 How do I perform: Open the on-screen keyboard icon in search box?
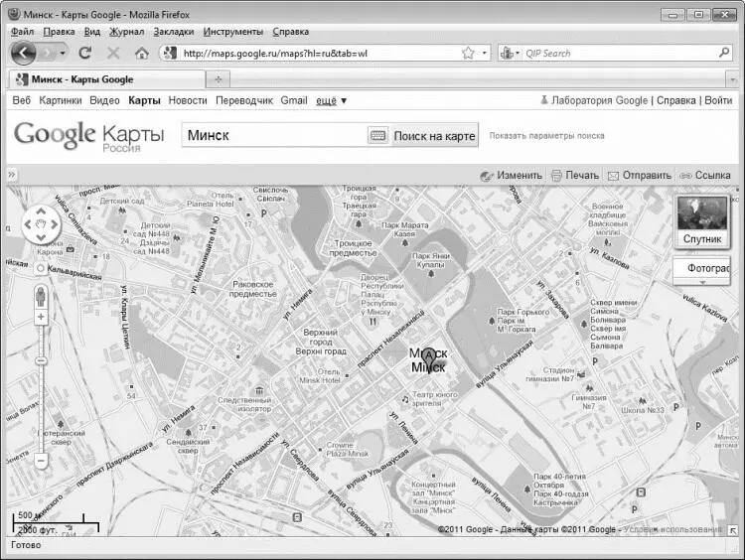pyautogui.click(x=377, y=136)
